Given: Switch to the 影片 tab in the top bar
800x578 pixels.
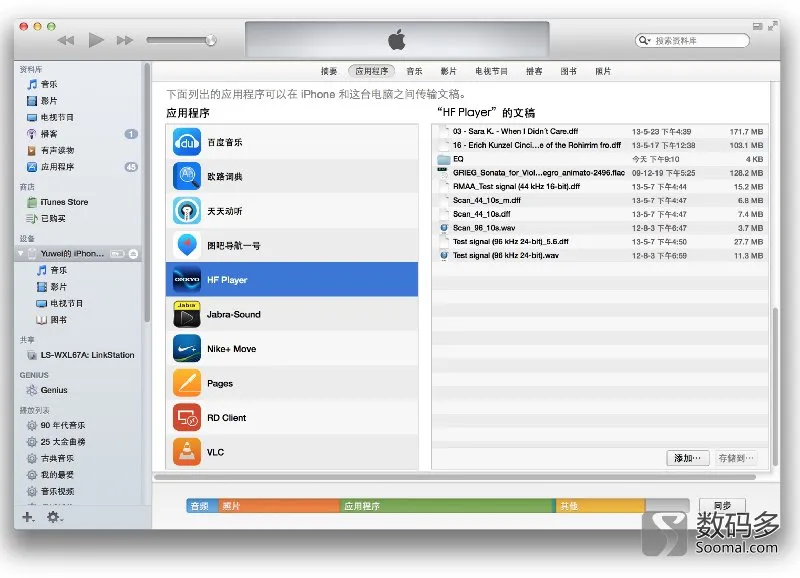Looking at the screenshot, I should tap(448, 71).
